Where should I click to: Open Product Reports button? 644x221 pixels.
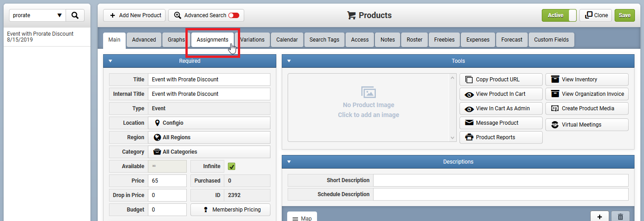(x=501, y=137)
